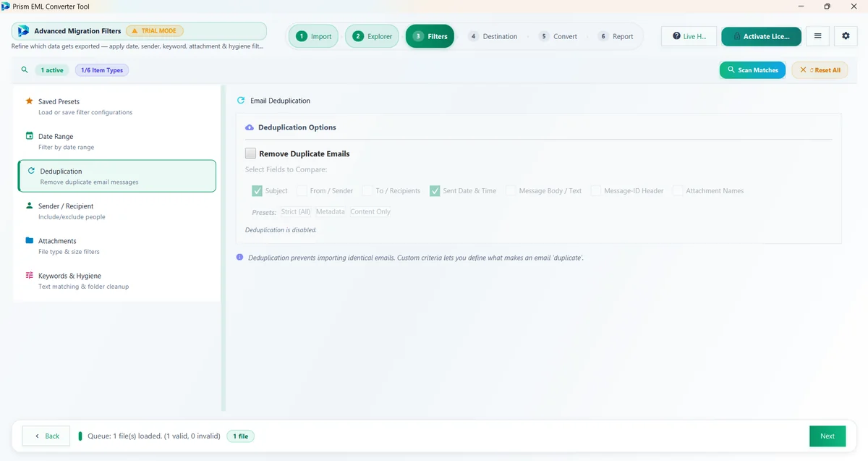This screenshot has height=461, width=868.
Task: Open Sender / Recipient filter section
Action: click(117, 211)
